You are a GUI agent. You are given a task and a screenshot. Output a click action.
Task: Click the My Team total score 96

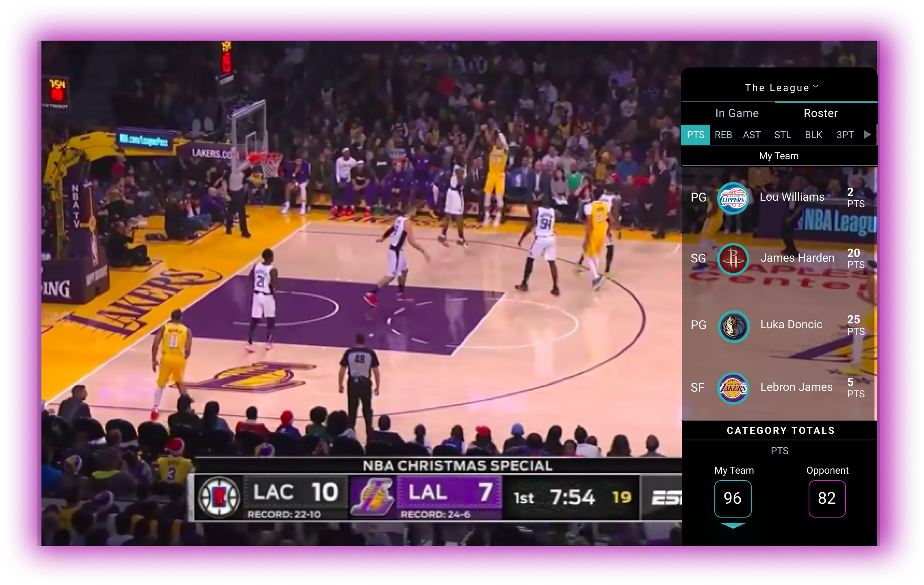[733, 498]
